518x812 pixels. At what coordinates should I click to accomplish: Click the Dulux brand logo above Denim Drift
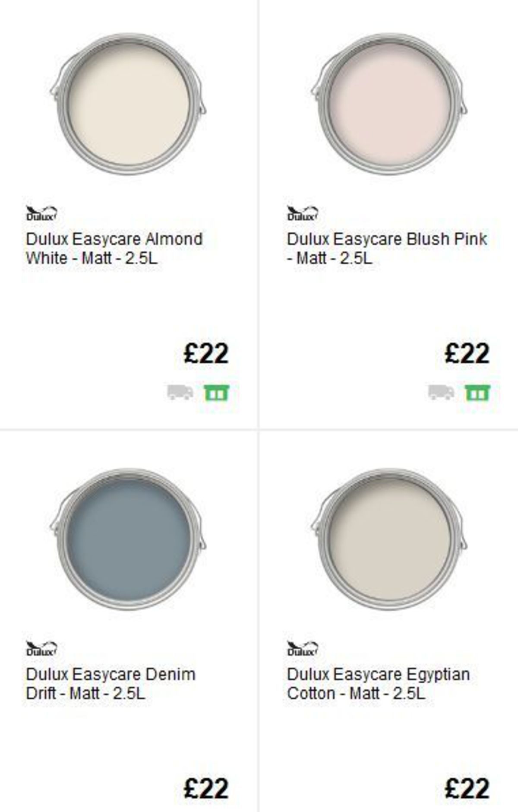[x=42, y=647]
